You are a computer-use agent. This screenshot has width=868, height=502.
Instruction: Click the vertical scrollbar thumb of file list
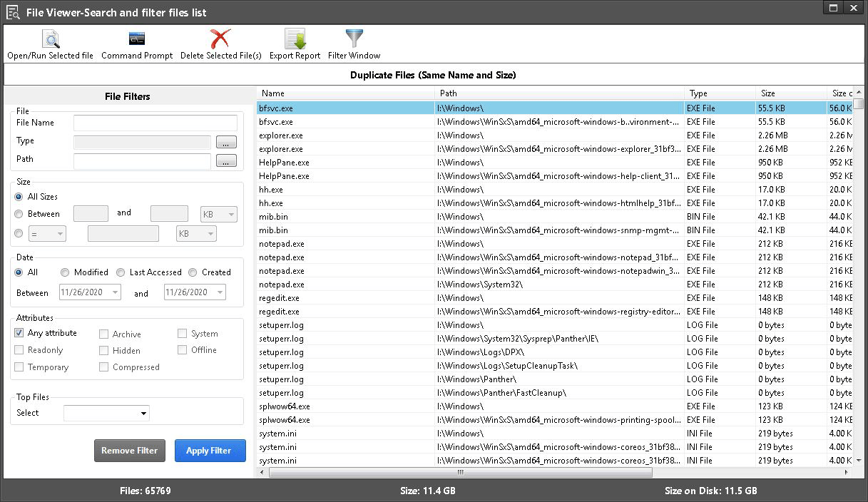pyautogui.click(x=859, y=103)
